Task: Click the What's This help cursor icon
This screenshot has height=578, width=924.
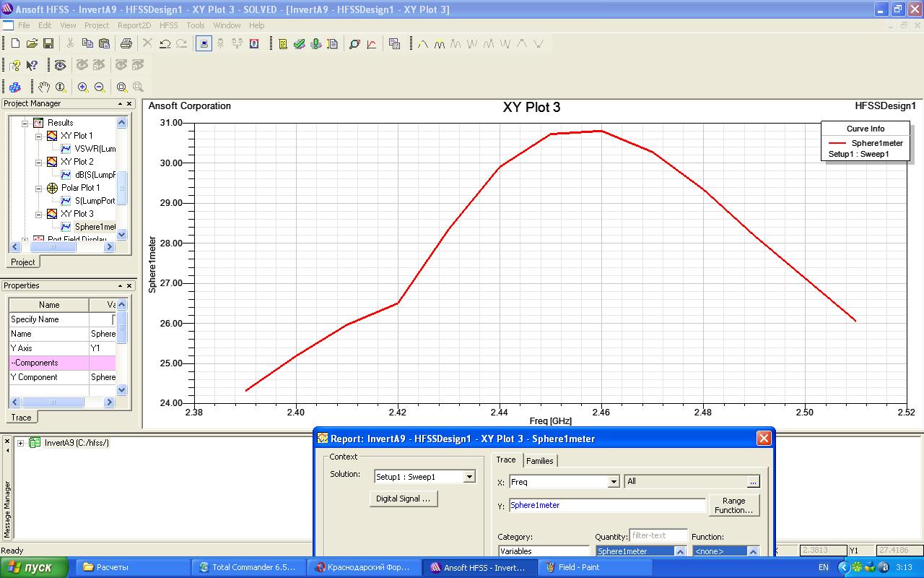Action: [x=32, y=66]
